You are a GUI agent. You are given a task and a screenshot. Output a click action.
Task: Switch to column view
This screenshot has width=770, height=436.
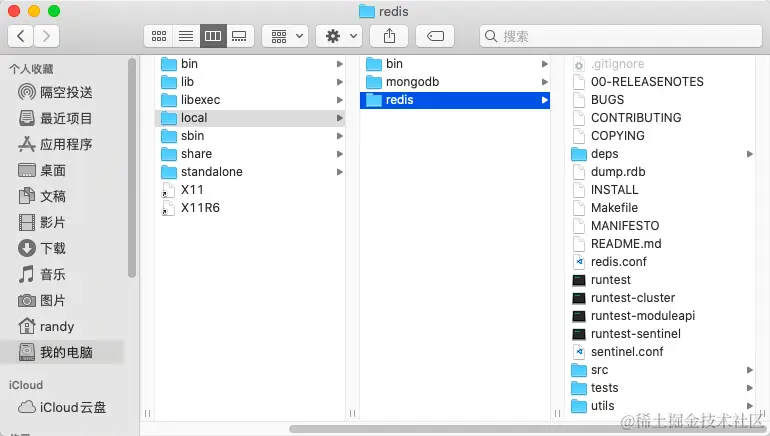(213, 36)
